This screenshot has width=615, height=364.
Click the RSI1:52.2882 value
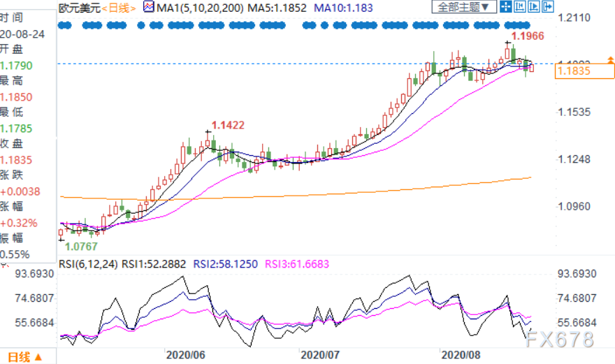pos(154,264)
